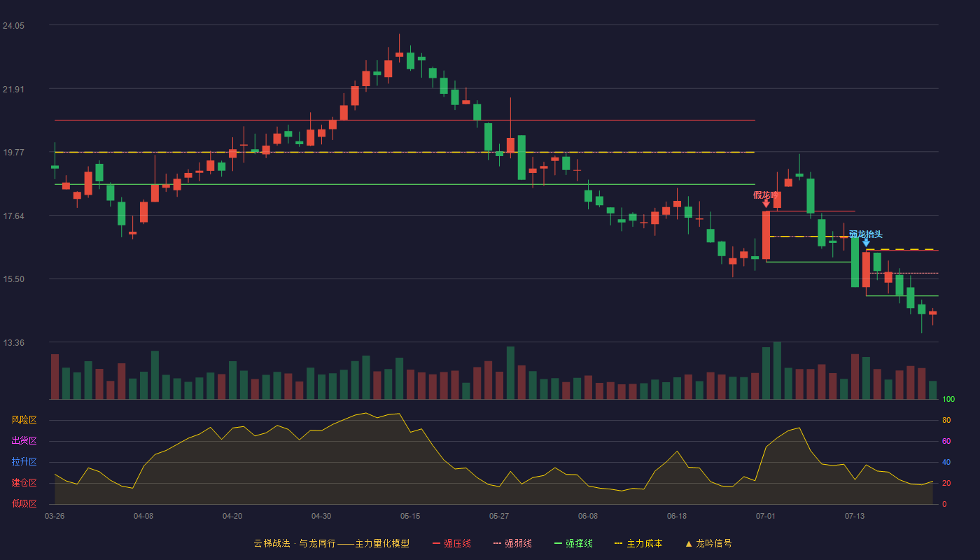The height and width of the screenshot is (560, 980).
Task: Click the magenta 60 indicator scale value
Action: point(946,442)
